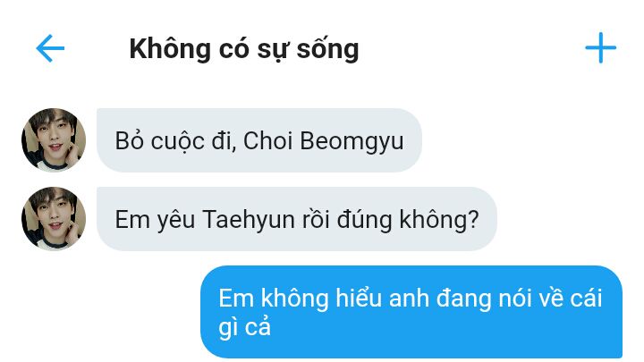Click 'Choi' in the first gray bubble
644x362 pixels.
point(267,141)
